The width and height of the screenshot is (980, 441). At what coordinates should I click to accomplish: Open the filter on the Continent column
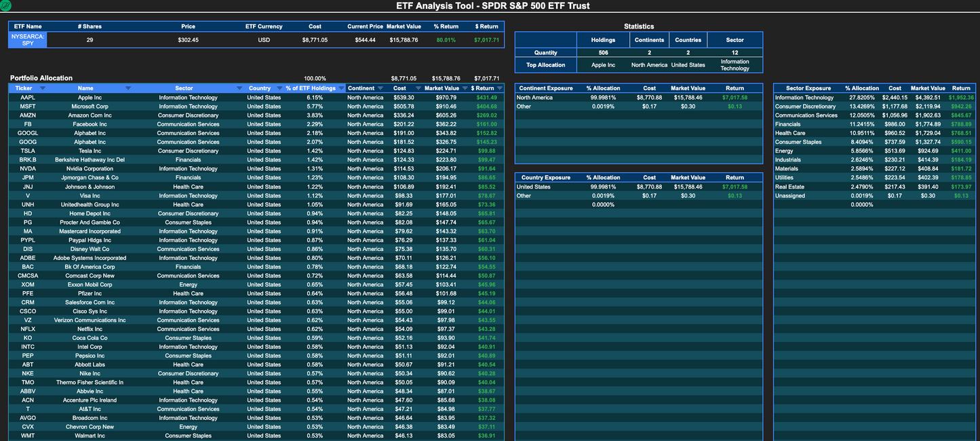(x=380, y=88)
